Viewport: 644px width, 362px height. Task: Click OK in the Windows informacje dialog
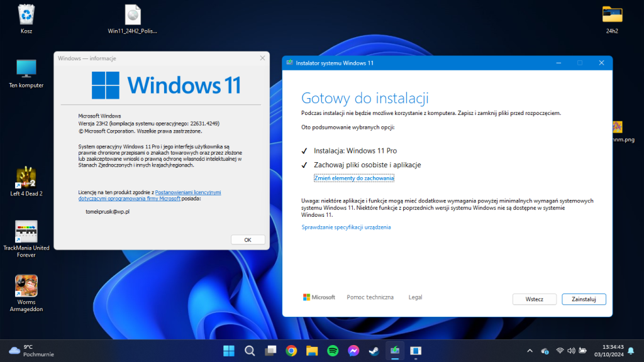[247, 239]
